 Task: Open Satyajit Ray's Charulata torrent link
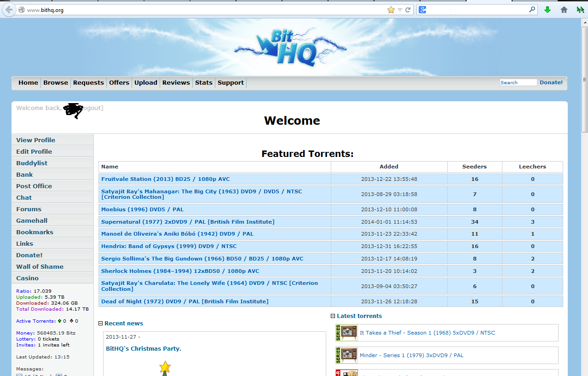(x=209, y=286)
